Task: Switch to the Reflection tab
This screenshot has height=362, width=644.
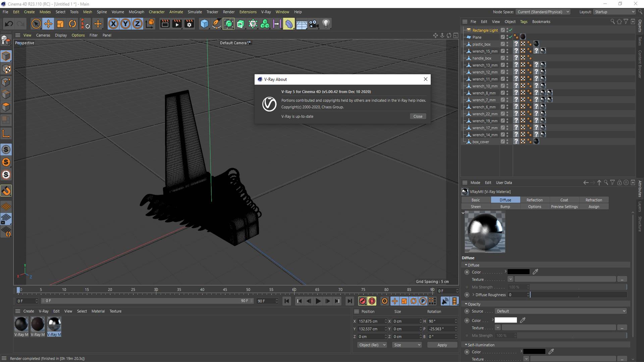Action: (534, 200)
